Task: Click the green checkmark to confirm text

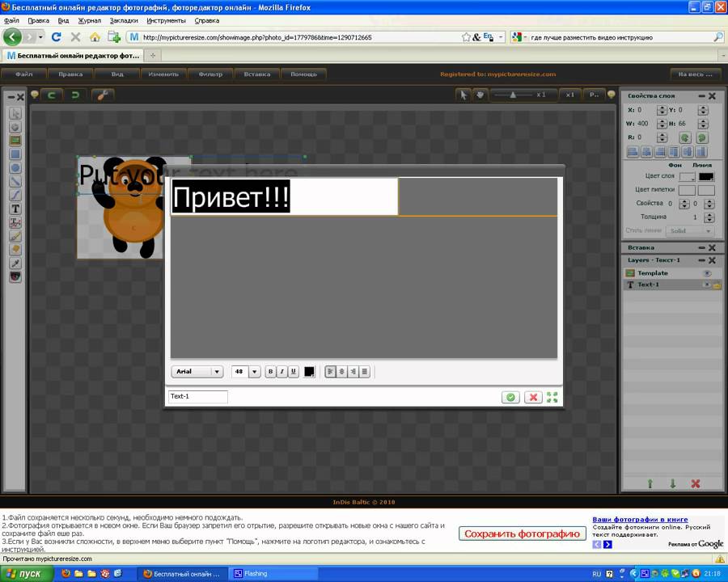Action: pos(510,397)
